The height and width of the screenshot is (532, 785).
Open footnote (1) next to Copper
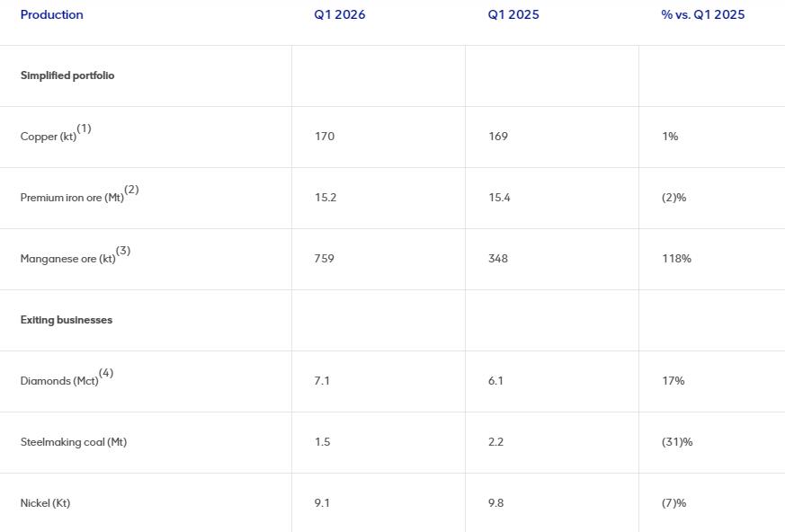(84, 129)
